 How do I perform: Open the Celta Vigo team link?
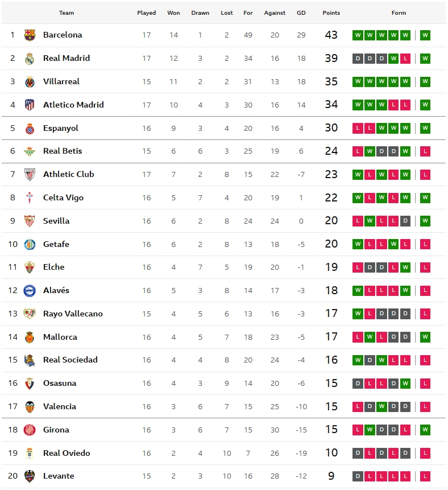63,197
